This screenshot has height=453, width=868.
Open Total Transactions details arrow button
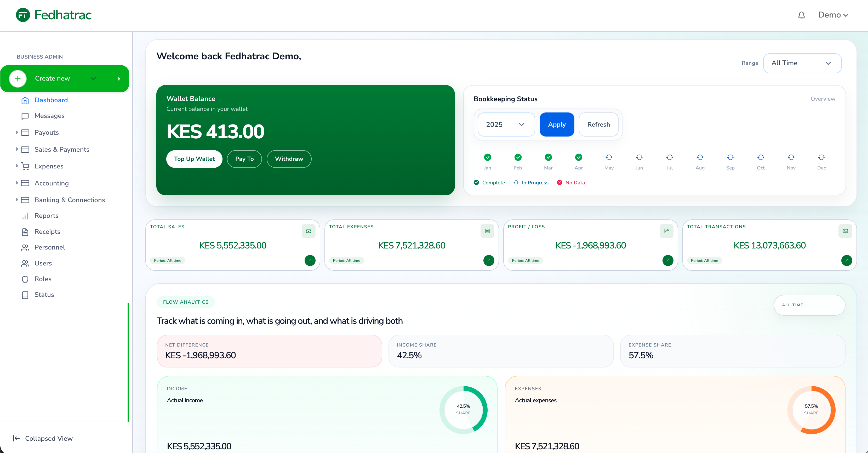click(847, 260)
